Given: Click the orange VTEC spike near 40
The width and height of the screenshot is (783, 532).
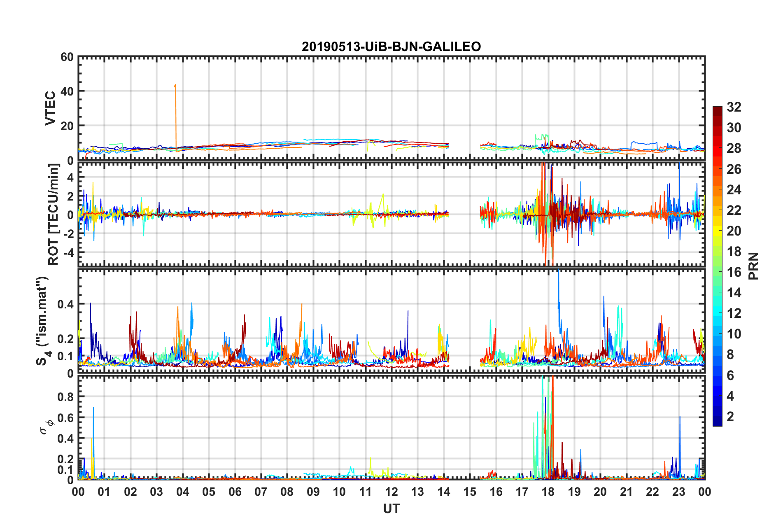Looking at the screenshot, I should tap(175, 117).
